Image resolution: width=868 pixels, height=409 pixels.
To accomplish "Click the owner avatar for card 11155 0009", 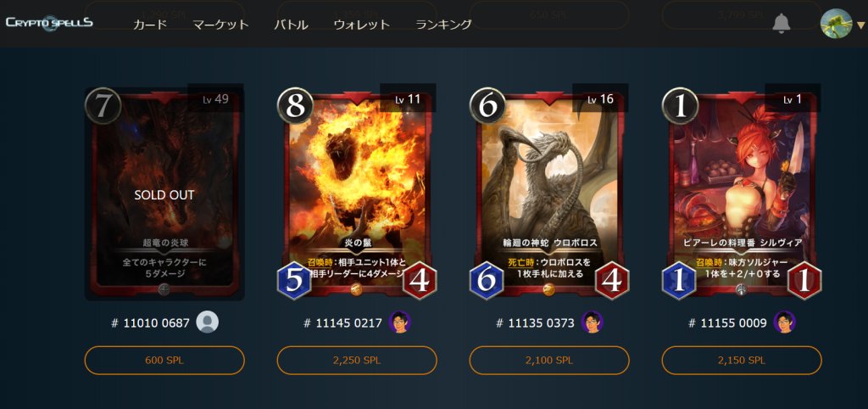I will 784,322.
